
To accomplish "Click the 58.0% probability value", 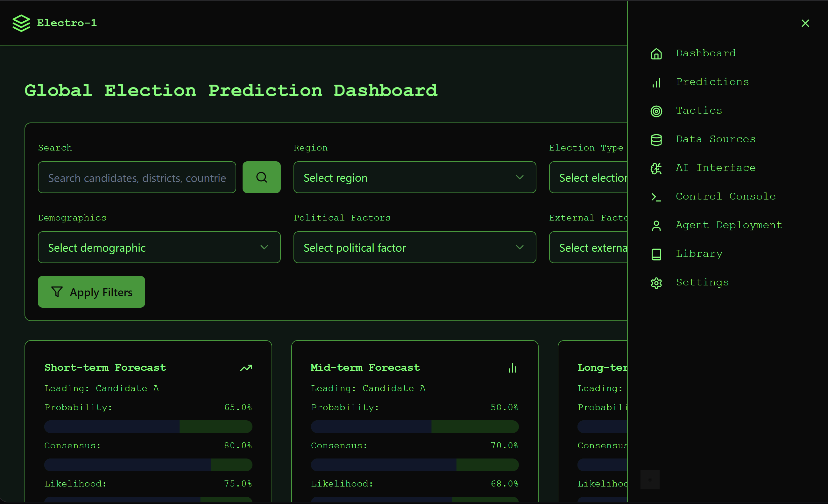I will pos(504,407).
